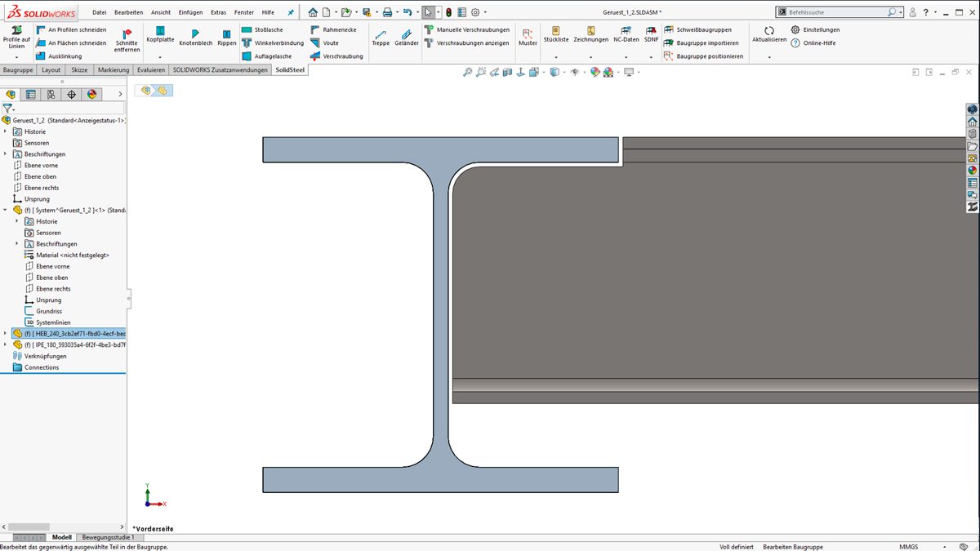This screenshot has width=980, height=551.
Task: Toggle hide/show items eye icon in view toolbar
Action: coord(574,73)
